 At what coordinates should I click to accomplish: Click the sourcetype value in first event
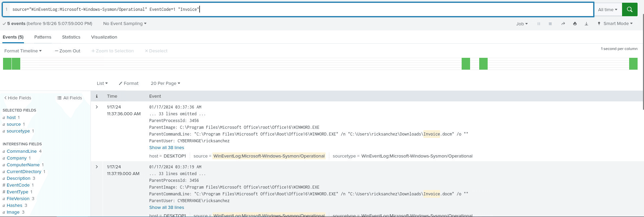(x=417, y=156)
